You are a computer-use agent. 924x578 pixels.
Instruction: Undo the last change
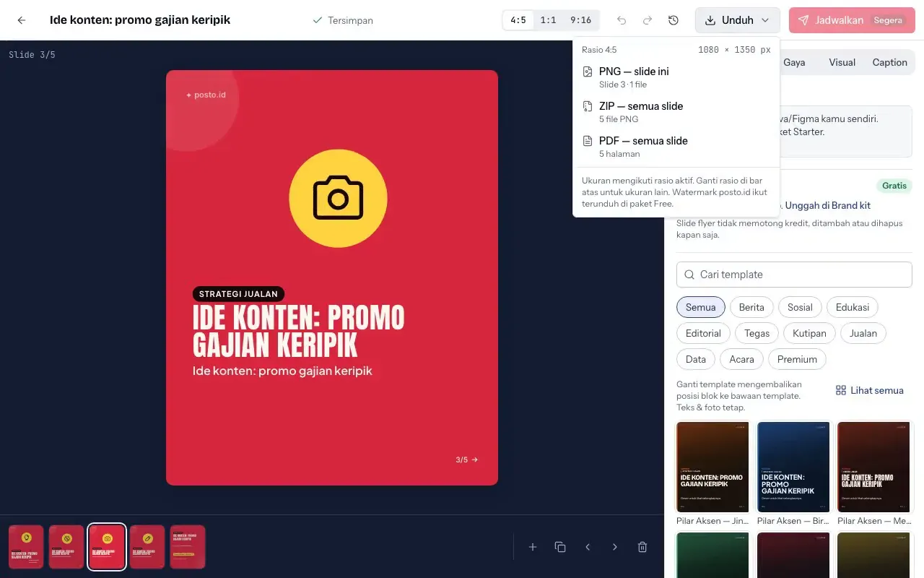click(622, 20)
